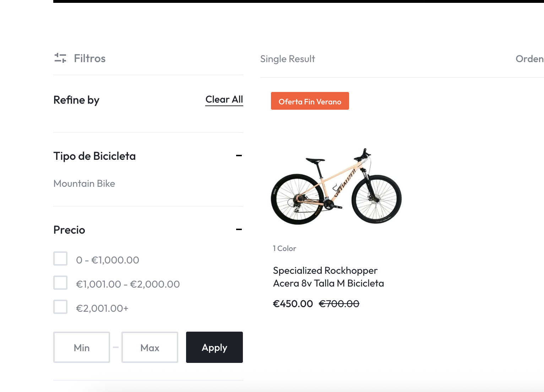Open the Orden sort dropdown

pos(529,59)
